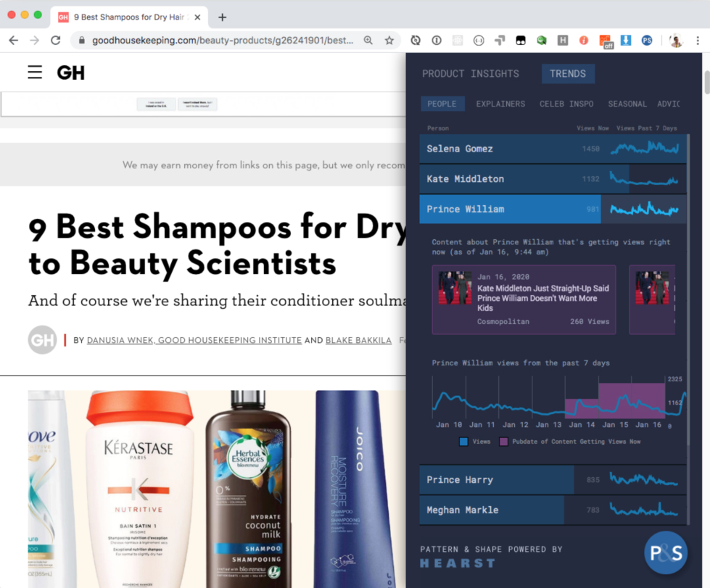This screenshot has width=710, height=588.
Task: Reload the current page
Action: tap(56, 41)
